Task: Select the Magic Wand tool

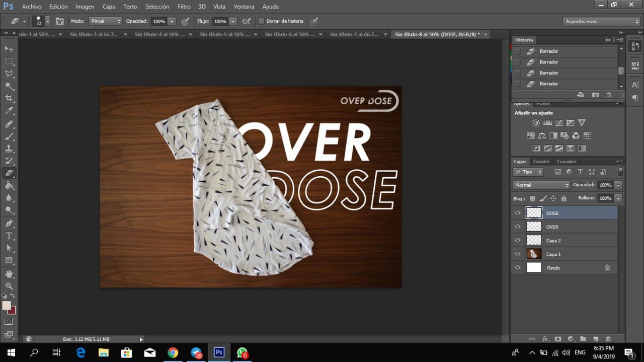Action: [9, 86]
